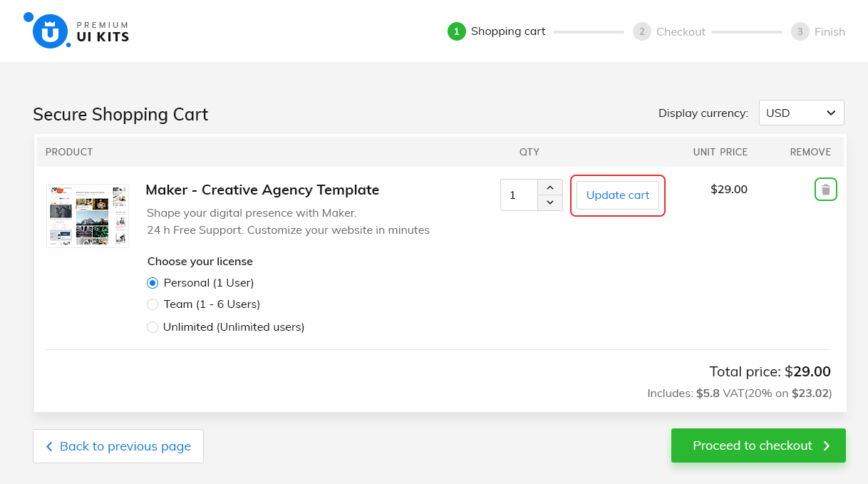Open the USD currency dropdown
The image size is (868, 484).
(801, 113)
